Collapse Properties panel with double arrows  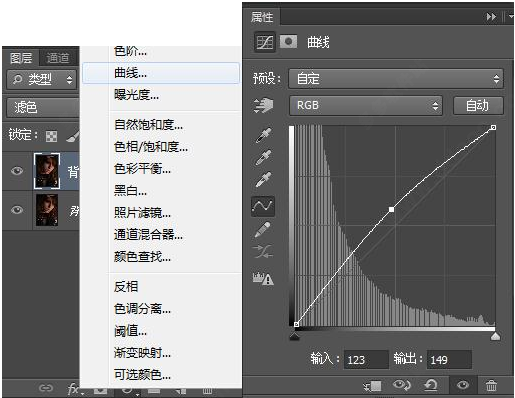[491, 17]
